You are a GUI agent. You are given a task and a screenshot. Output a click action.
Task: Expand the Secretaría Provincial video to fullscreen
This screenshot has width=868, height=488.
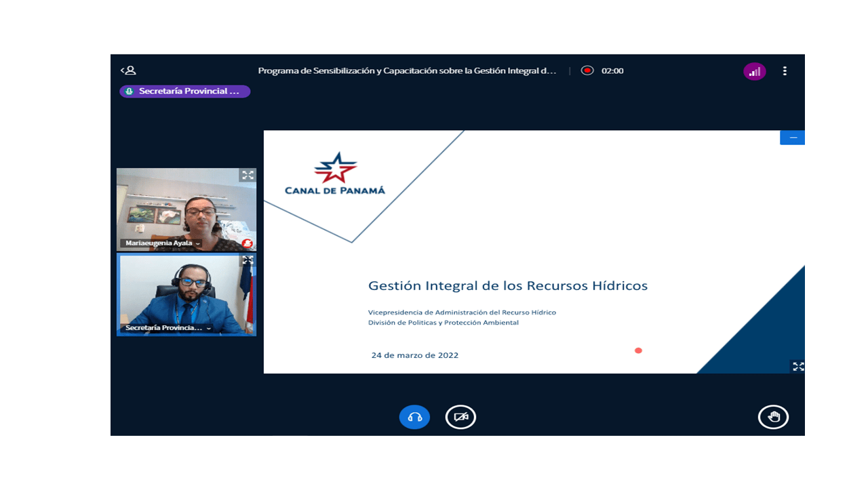tap(248, 260)
